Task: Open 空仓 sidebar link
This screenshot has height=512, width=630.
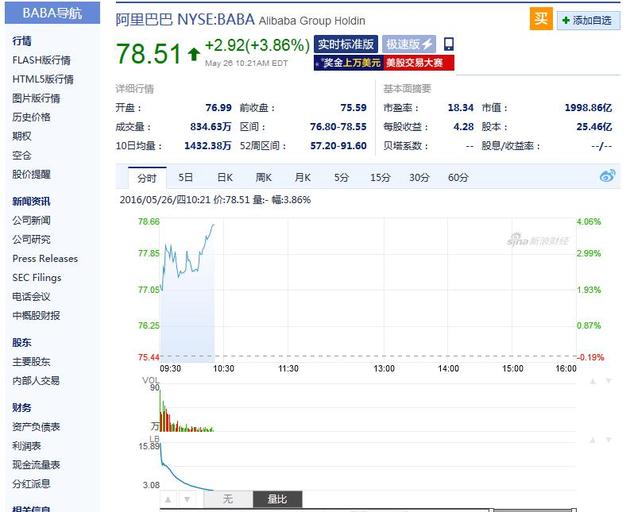Action: (22, 155)
